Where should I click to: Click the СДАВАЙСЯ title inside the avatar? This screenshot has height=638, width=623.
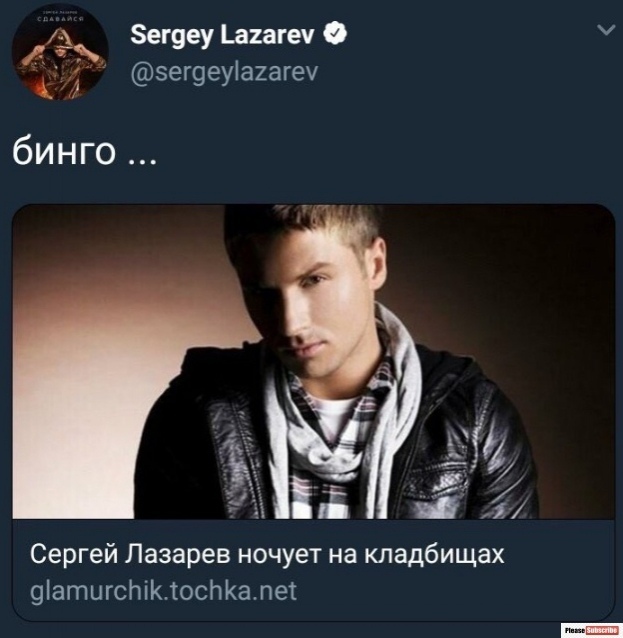(60, 19)
